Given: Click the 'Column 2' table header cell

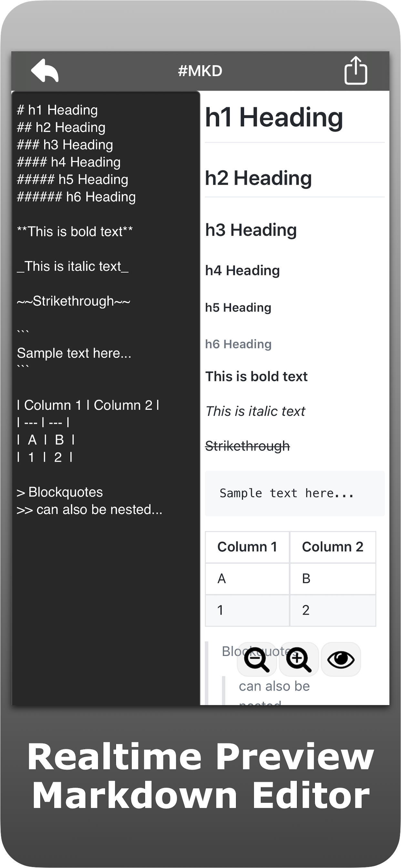Looking at the screenshot, I should click(x=333, y=547).
